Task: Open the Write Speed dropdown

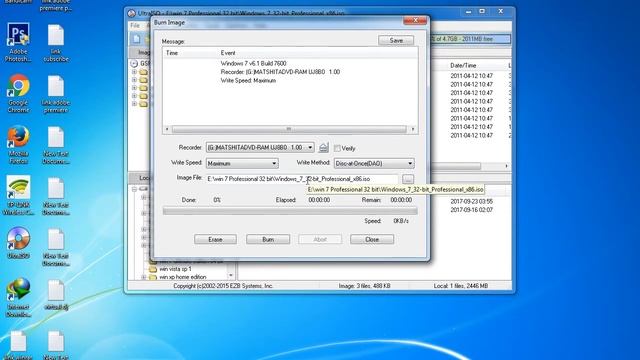Action: (274, 163)
